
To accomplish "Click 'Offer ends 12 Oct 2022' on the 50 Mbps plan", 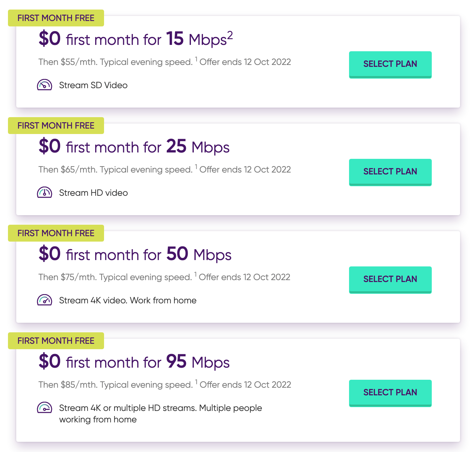I will (244, 277).
